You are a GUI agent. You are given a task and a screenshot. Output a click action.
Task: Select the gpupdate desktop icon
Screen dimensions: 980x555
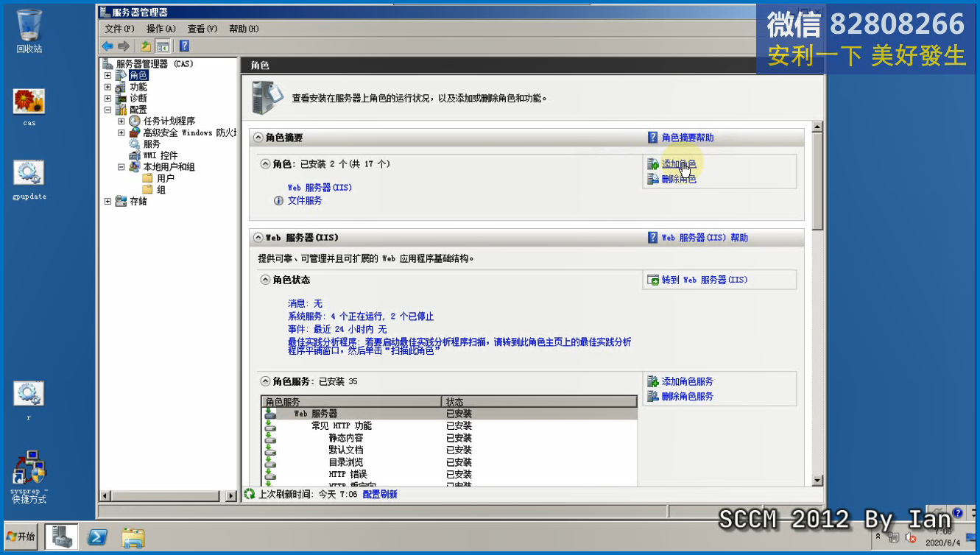tap(29, 180)
